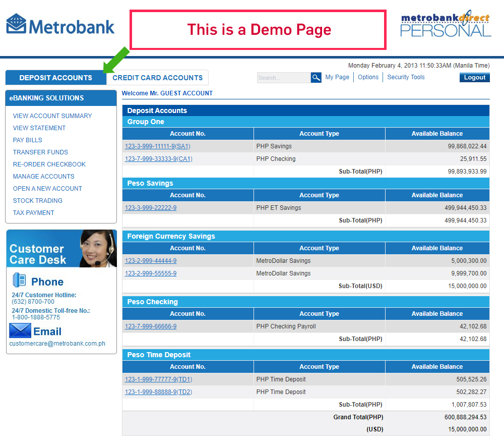Click the Peso Time Deposit sub-total 1,007,807.53
Viewport: 504px width, 446px height.
(469, 405)
